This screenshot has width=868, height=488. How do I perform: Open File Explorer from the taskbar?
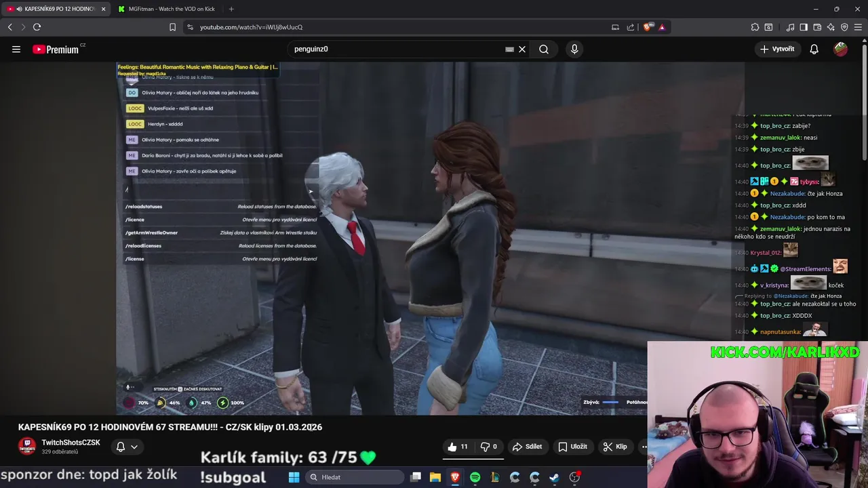(x=435, y=477)
